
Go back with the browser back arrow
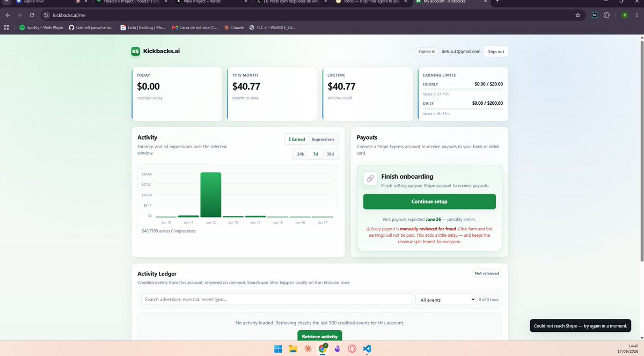pyautogui.click(x=8, y=15)
